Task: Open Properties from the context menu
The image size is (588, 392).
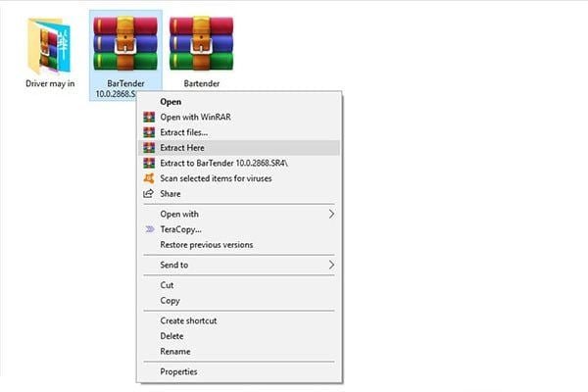Action: (178, 371)
